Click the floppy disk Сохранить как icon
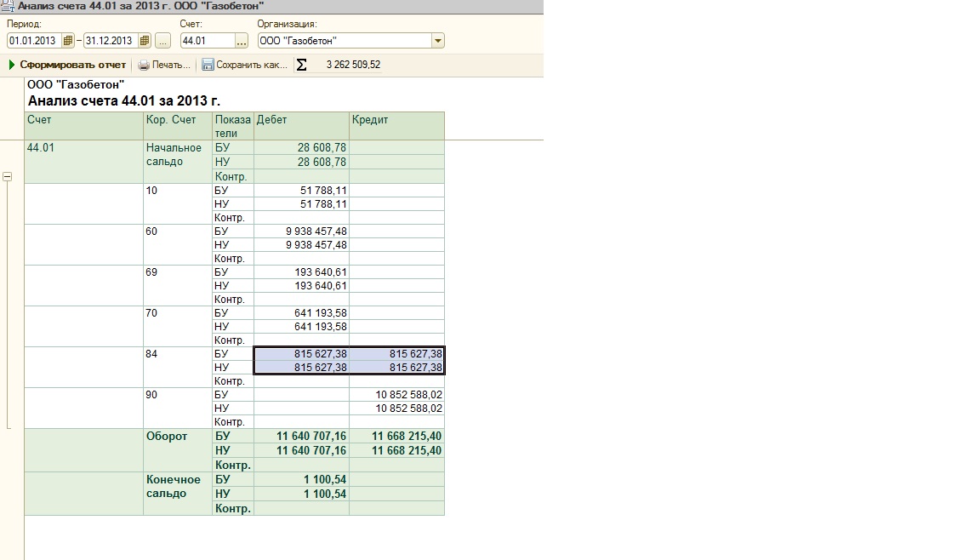 click(x=208, y=65)
